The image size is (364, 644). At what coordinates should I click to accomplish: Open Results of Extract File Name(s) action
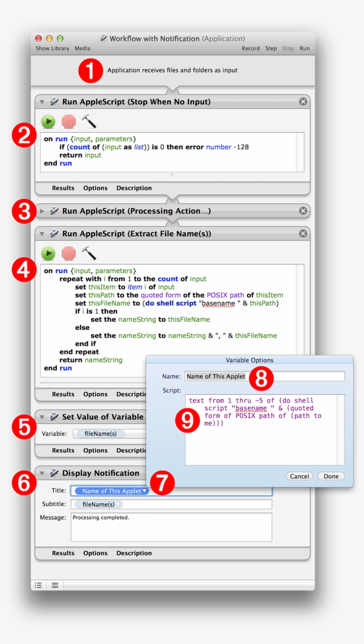[63, 394]
